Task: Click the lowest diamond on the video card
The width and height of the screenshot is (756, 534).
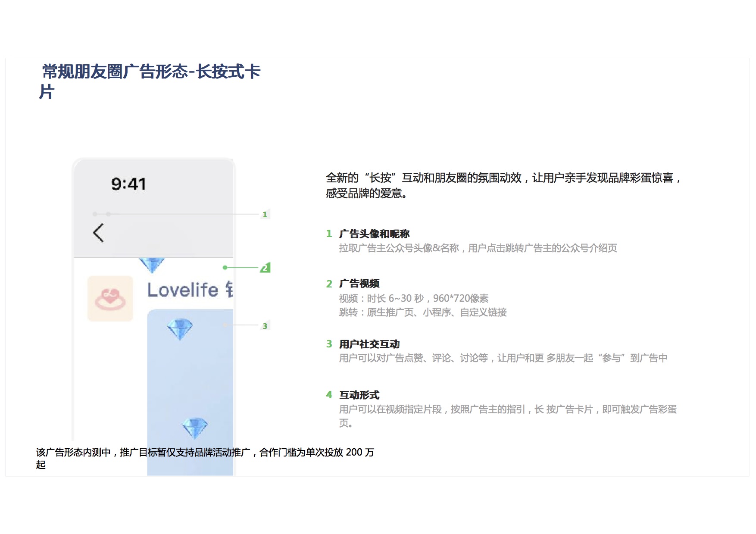Action: [x=195, y=428]
